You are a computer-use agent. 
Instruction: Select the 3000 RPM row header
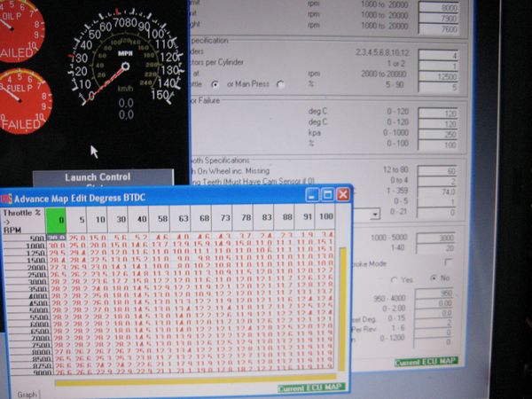(25, 282)
